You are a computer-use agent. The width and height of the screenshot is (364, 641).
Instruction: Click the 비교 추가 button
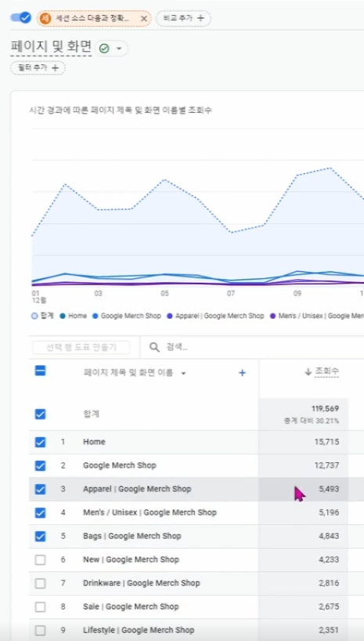tap(183, 18)
